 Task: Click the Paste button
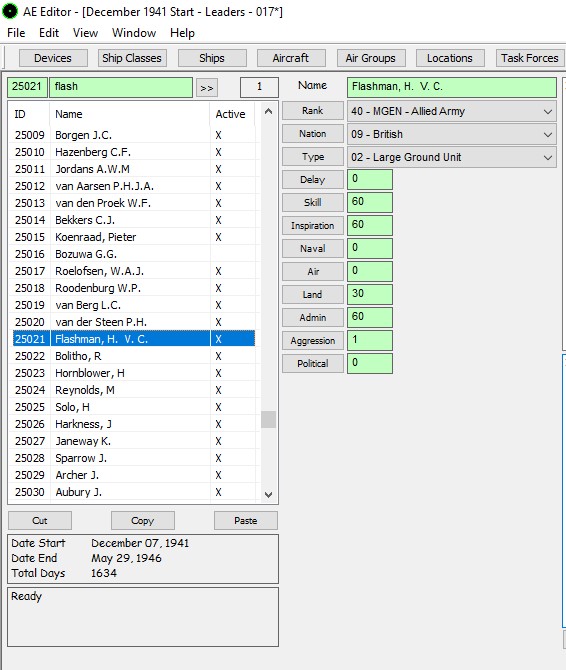(246, 521)
